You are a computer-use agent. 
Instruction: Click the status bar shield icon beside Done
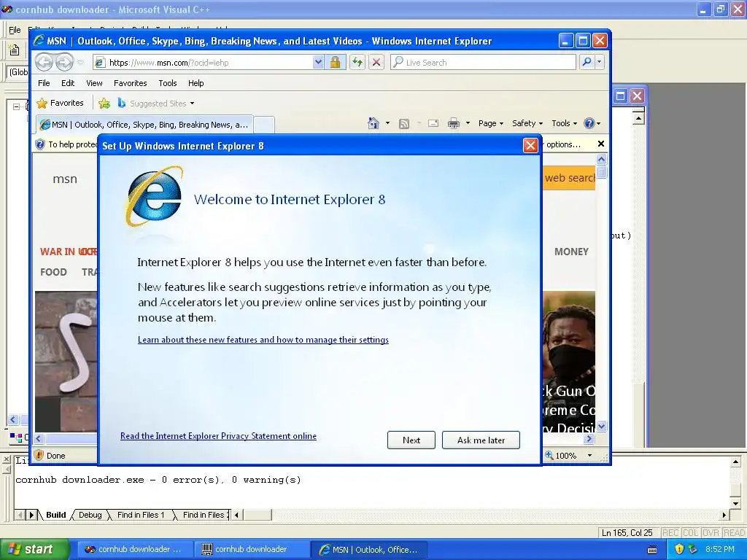pyautogui.click(x=39, y=455)
